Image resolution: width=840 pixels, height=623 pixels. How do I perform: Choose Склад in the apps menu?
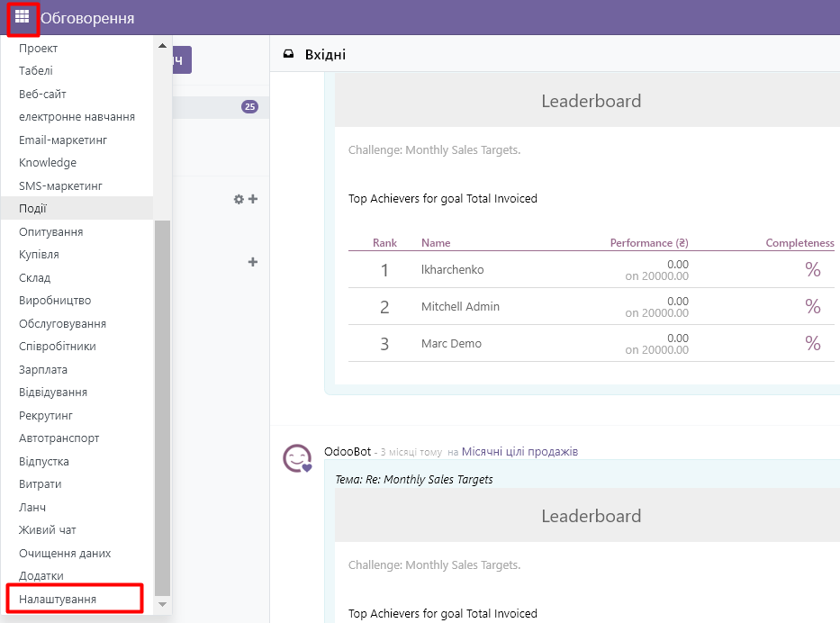[x=35, y=278]
